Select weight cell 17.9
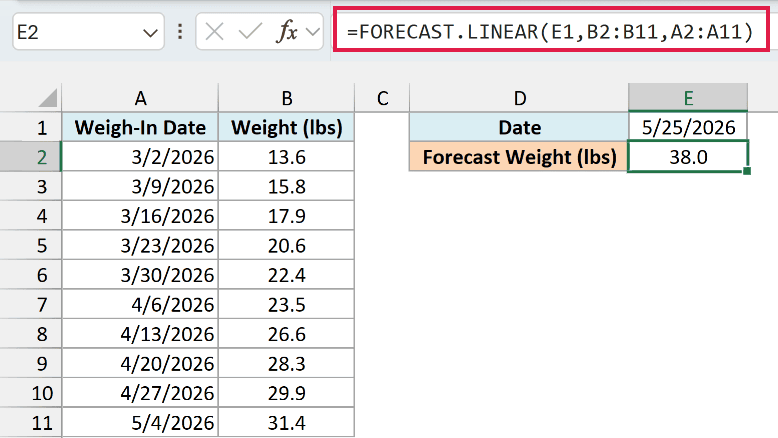778x438 pixels. [286, 216]
